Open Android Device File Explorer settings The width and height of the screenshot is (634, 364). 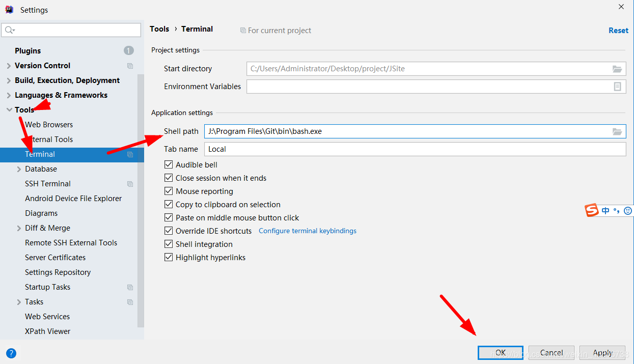click(x=73, y=199)
